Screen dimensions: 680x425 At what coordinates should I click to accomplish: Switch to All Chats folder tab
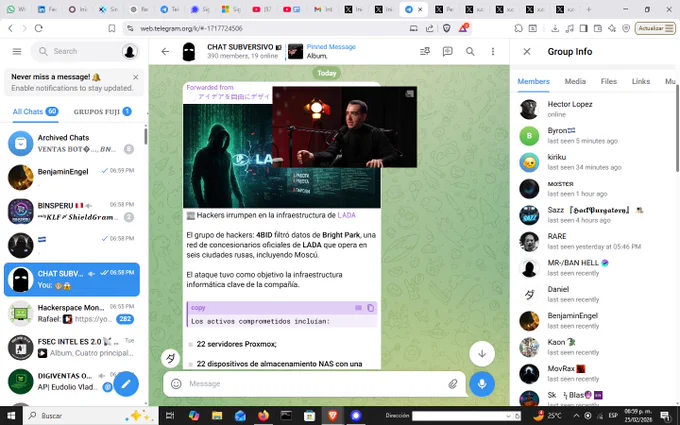coord(36,111)
